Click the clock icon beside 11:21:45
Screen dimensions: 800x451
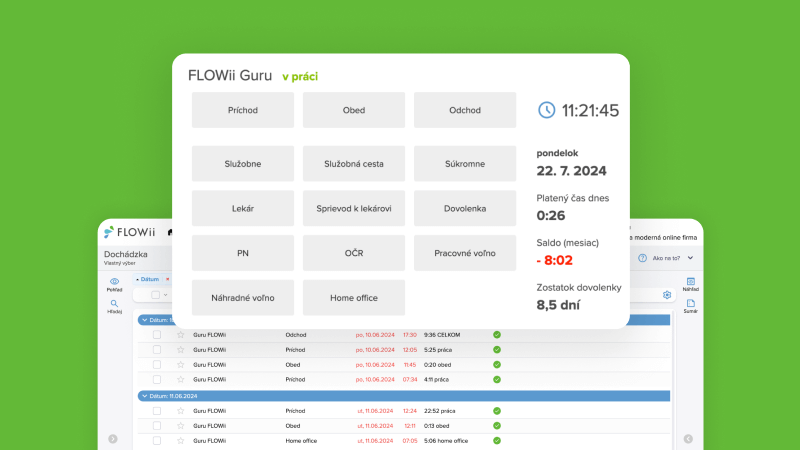(546, 110)
